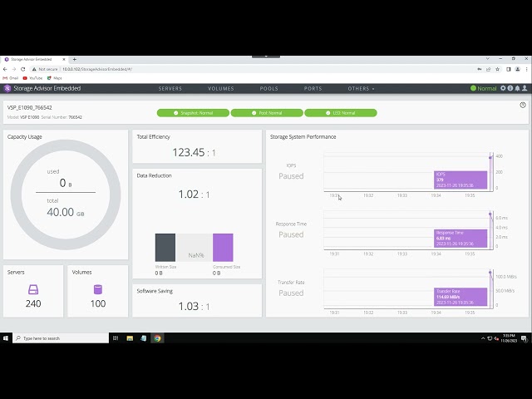Image resolution: width=532 pixels, height=399 pixels.
Task: Click the IOPS chart data point marker
Action: pyautogui.click(x=490, y=157)
